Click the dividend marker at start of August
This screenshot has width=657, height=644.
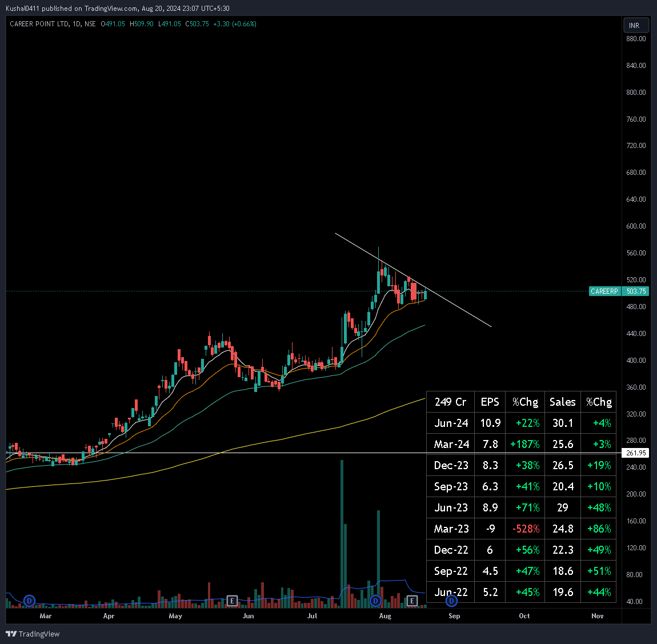375,601
